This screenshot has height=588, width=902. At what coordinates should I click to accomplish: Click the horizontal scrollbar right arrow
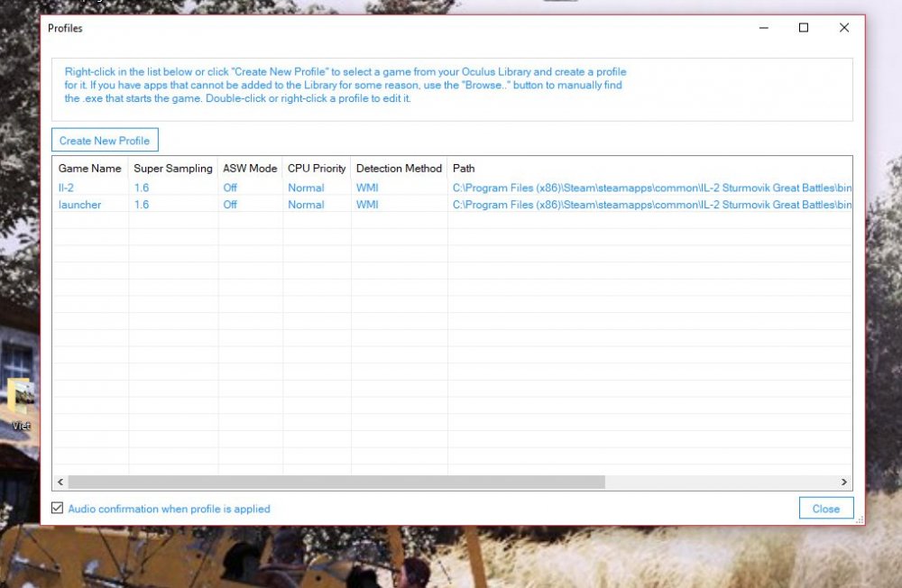(844, 482)
